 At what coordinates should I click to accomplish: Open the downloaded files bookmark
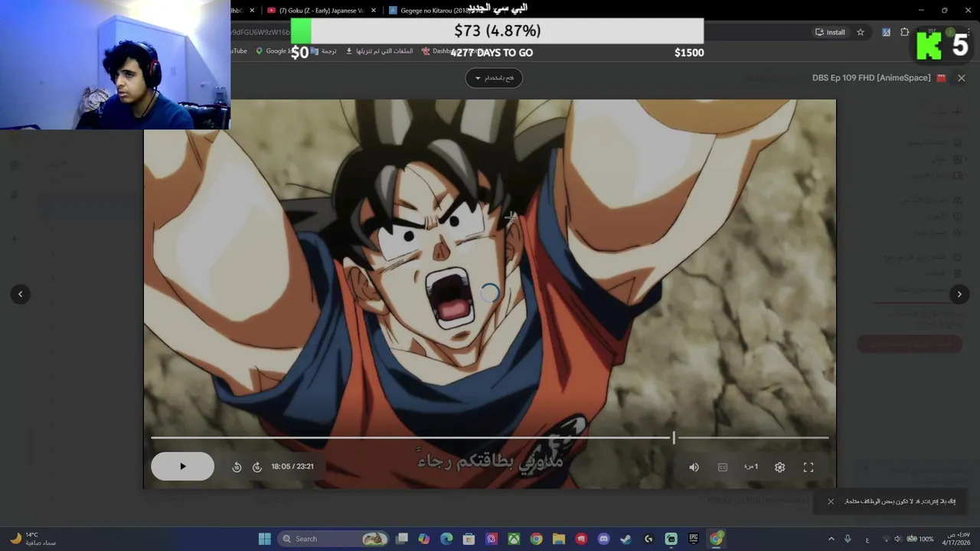click(x=380, y=51)
